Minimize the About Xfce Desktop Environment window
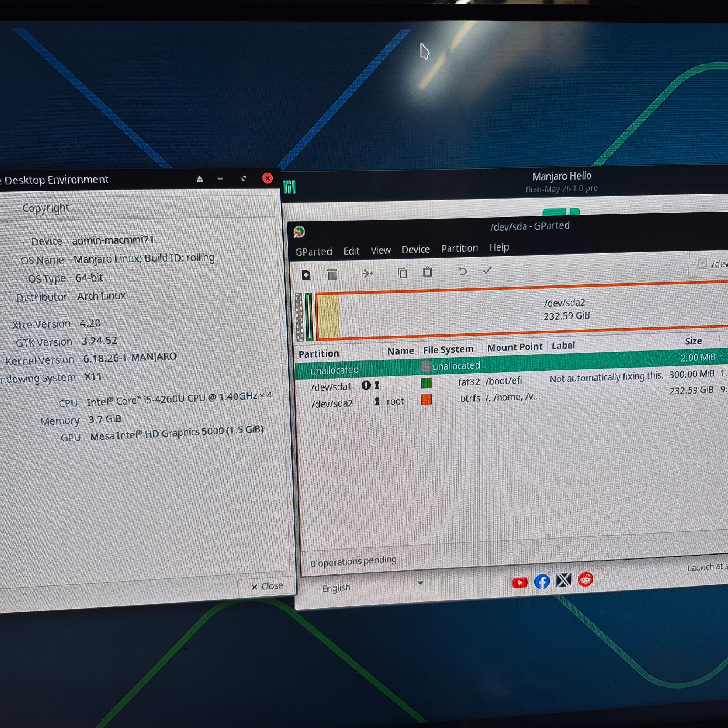 220,178
